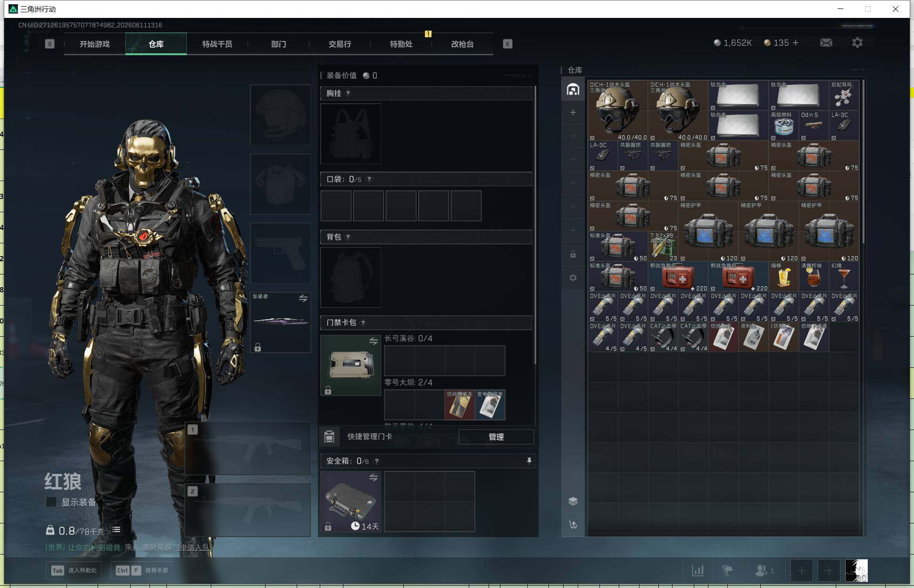Screen dimensions: 914x588
Task: Open the 特勤处 tab
Action: tap(401, 44)
